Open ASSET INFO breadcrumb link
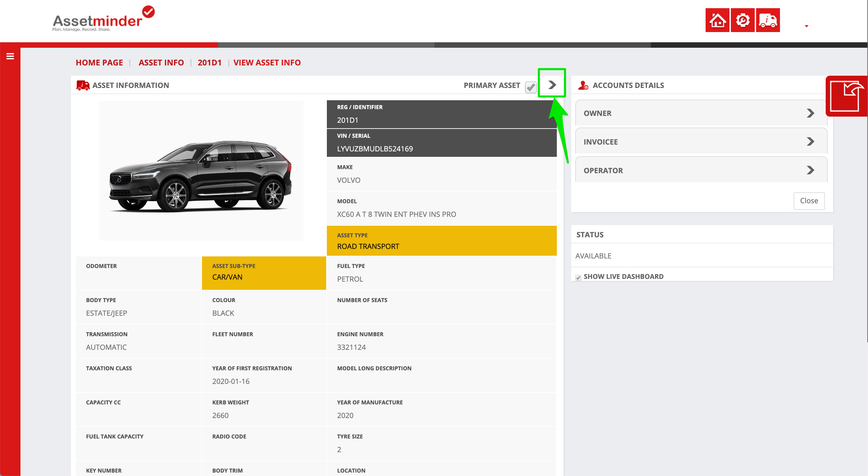 [x=161, y=63]
